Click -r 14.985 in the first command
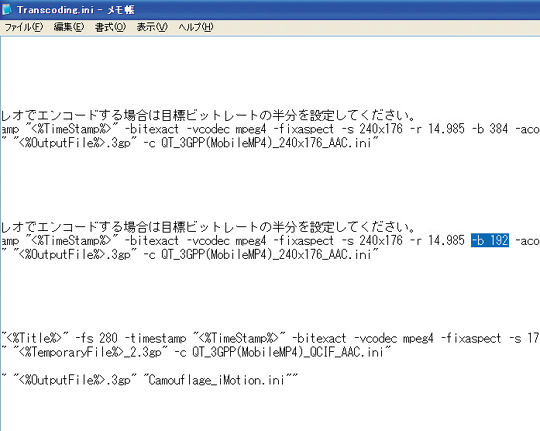Image resolution: width=540 pixels, height=431 pixels. [437, 129]
